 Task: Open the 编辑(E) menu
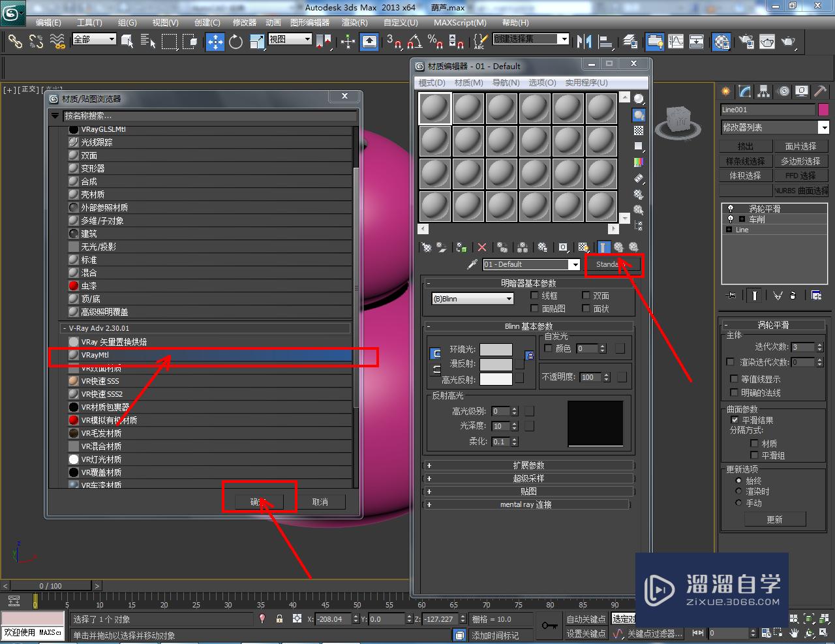[x=48, y=22]
